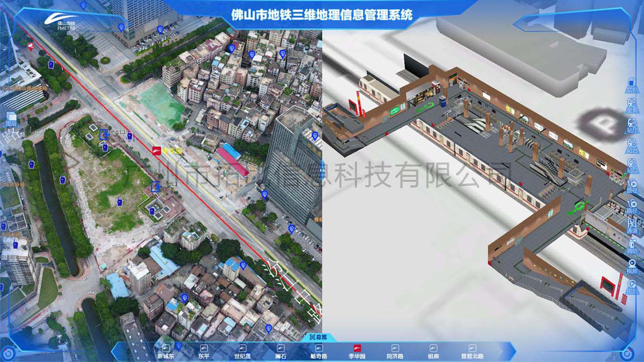
Task: Click the system title 佛山市地铁三维地理信息管理系统
Action: coord(322,15)
